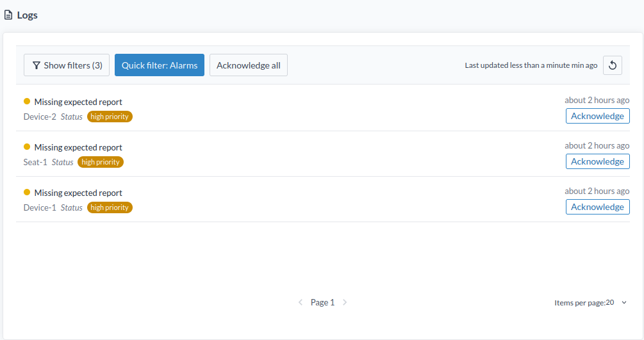644x340 pixels.
Task: Select high priority tag on Device-2 row
Action: (x=110, y=117)
